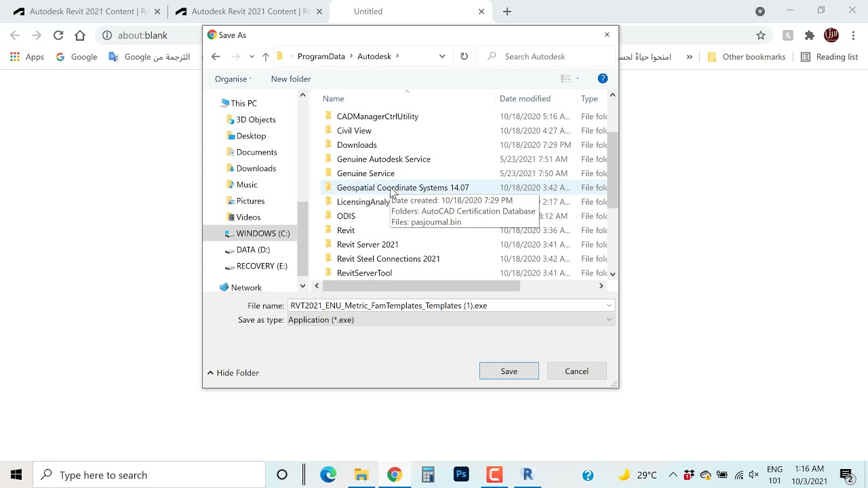Viewport: 868px width, 488px height.
Task: Click the Cancel button
Action: click(x=577, y=371)
